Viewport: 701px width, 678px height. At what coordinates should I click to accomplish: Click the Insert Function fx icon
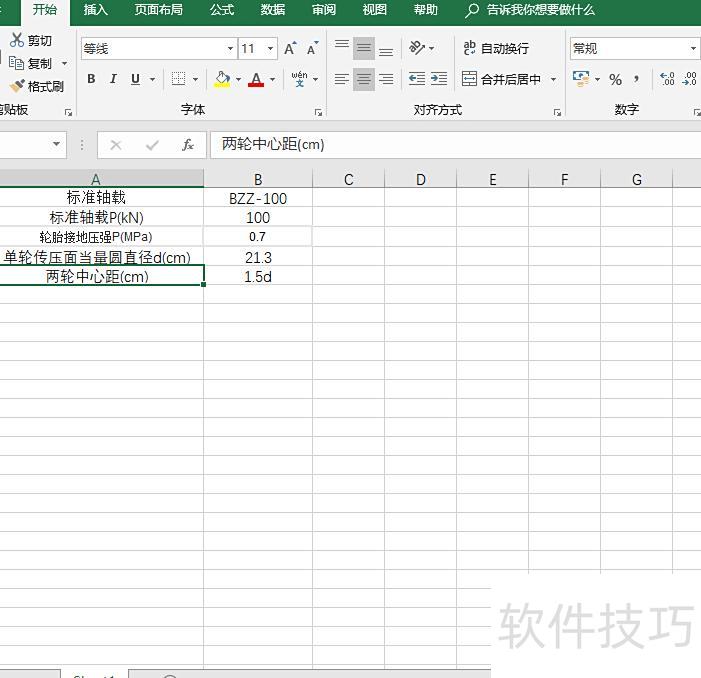click(187, 145)
